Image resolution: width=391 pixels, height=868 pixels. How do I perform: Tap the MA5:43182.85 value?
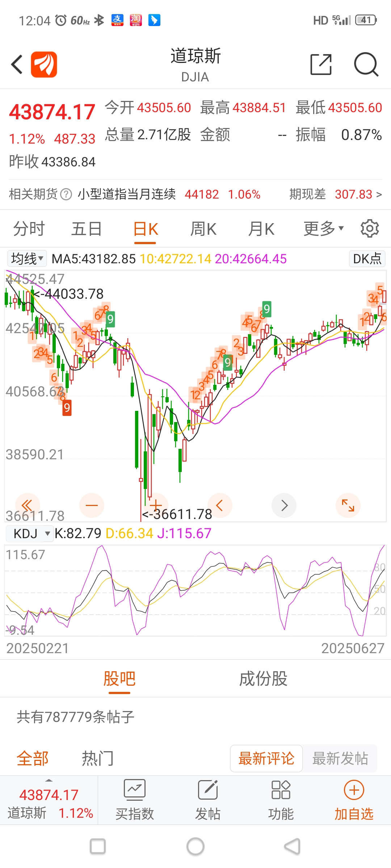pyautogui.click(x=93, y=259)
